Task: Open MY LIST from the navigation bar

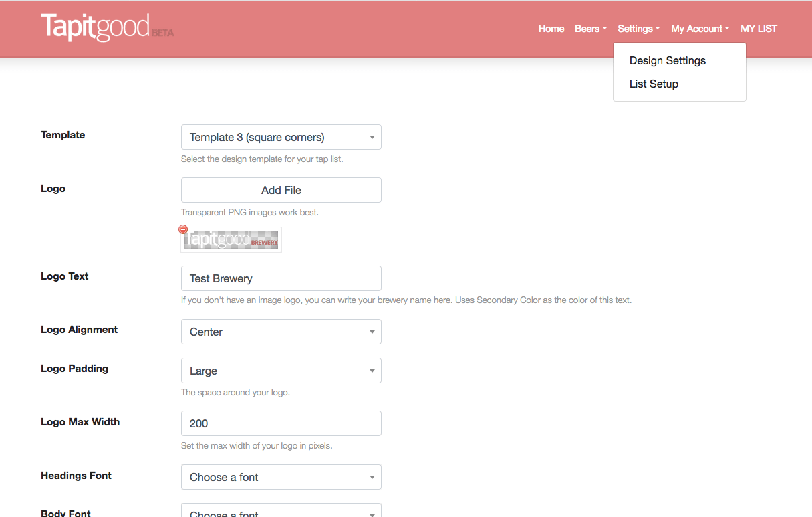Action: coord(759,29)
